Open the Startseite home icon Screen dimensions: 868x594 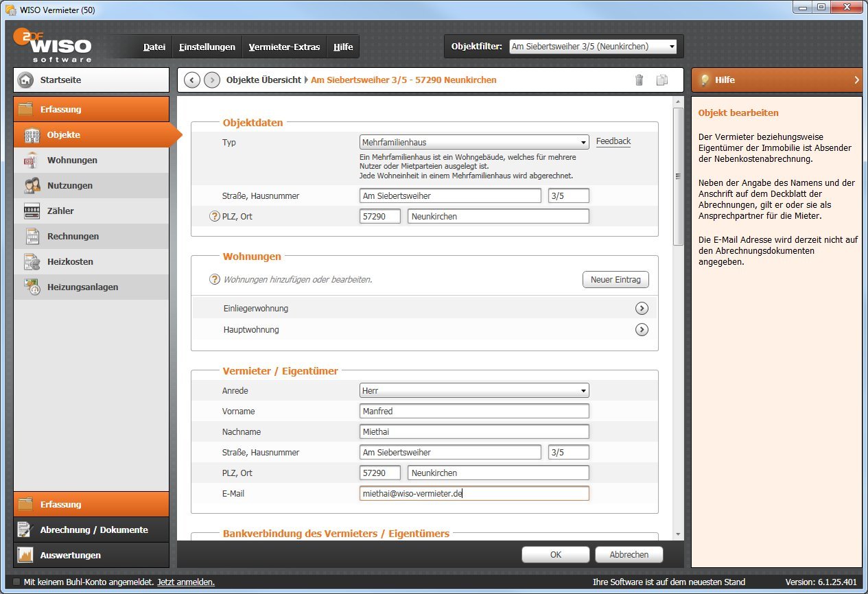click(x=25, y=80)
